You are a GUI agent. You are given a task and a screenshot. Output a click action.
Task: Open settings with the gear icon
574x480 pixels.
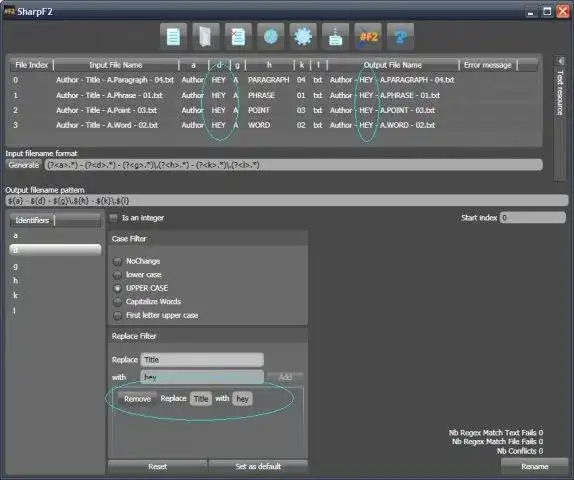click(x=303, y=37)
